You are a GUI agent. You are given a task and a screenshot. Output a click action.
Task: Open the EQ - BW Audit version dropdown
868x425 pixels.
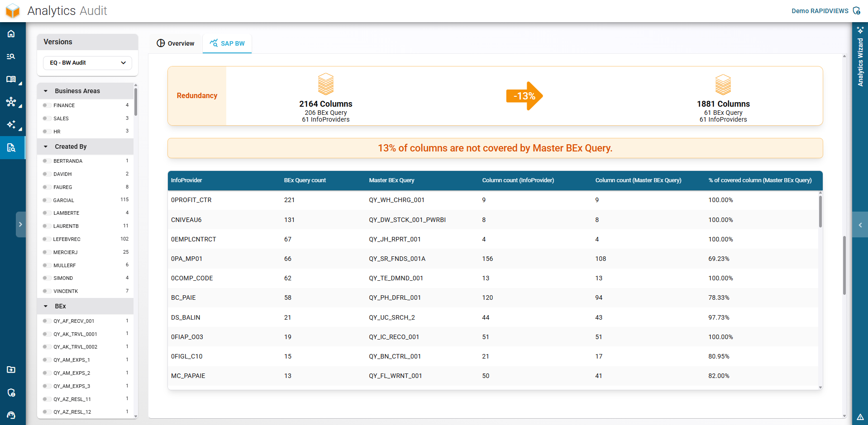(x=87, y=63)
